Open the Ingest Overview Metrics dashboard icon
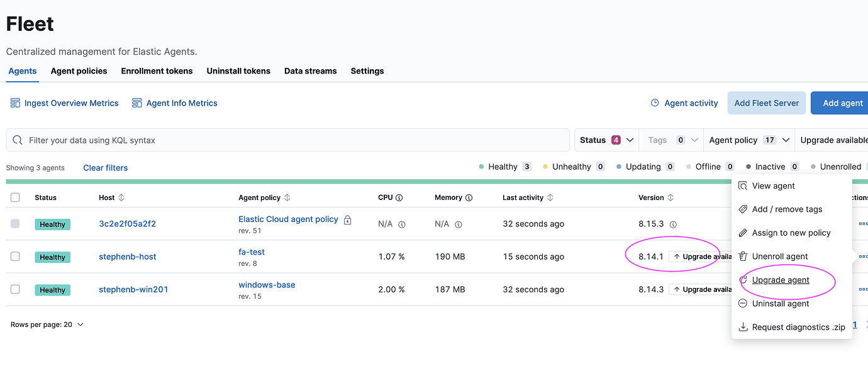The width and height of the screenshot is (868, 371). tap(15, 102)
